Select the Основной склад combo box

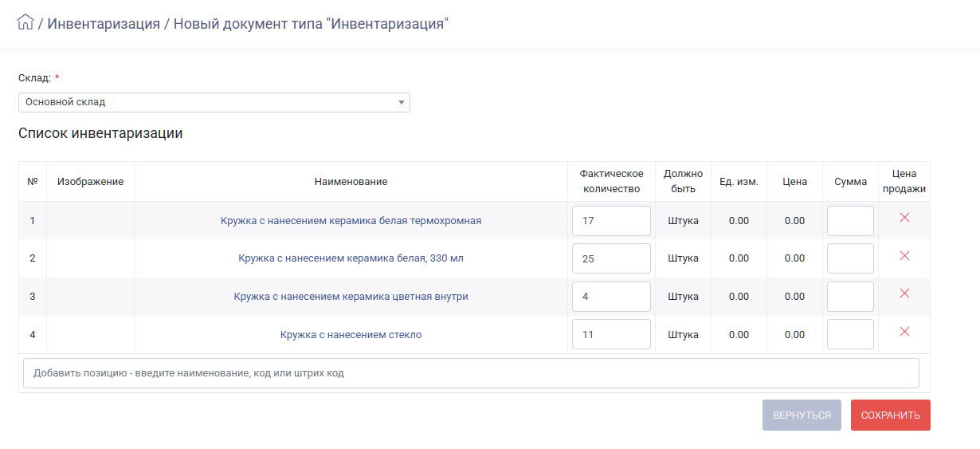(x=214, y=102)
